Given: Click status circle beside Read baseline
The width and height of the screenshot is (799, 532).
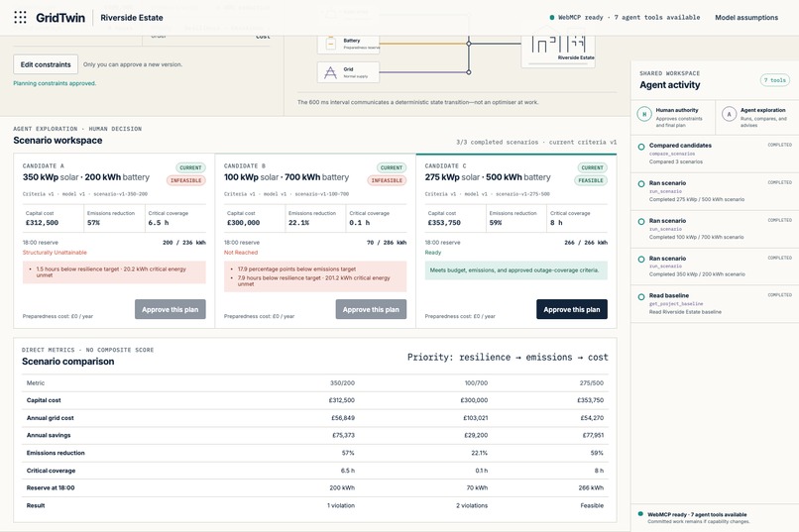Looking at the screenshot, I should point(641,297).
